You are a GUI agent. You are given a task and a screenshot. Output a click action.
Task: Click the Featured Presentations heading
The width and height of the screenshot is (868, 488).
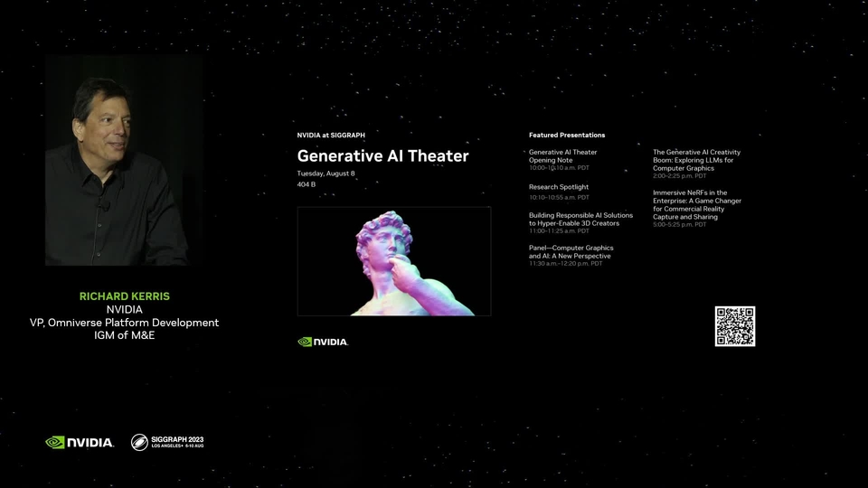pos(567,135)
